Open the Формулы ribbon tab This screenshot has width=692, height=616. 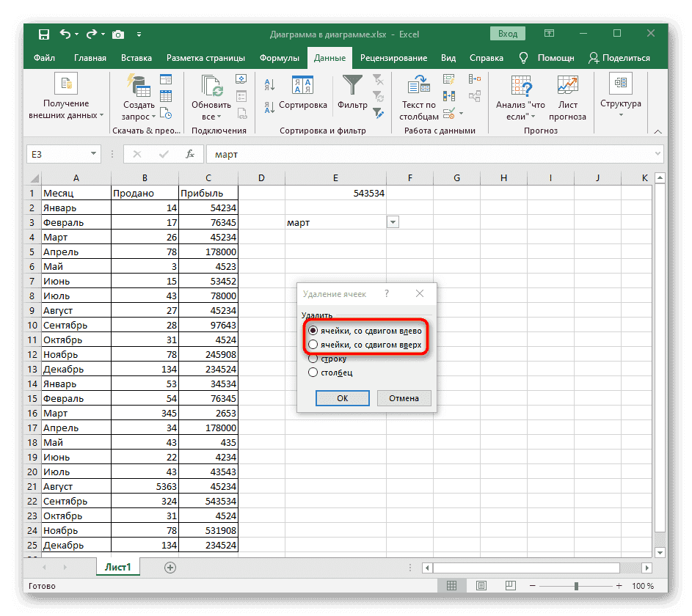pyautogui.click(x=279, y=58)
